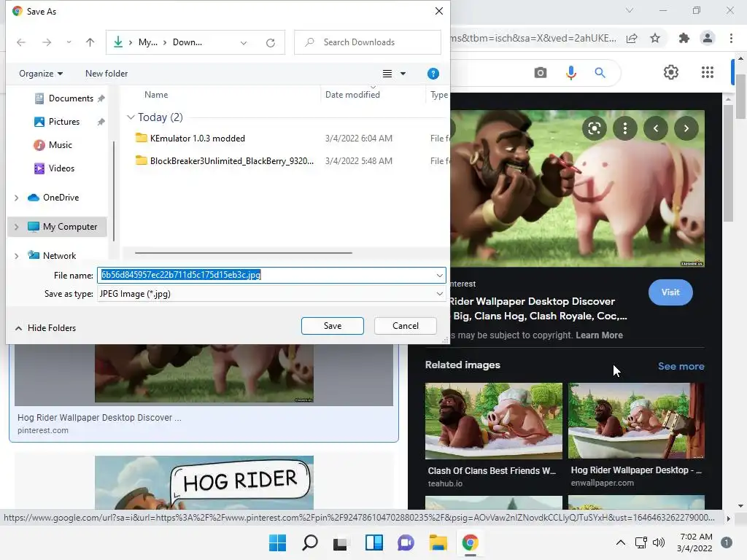
Task: Open Google quick settings gear
Action: 671,72
